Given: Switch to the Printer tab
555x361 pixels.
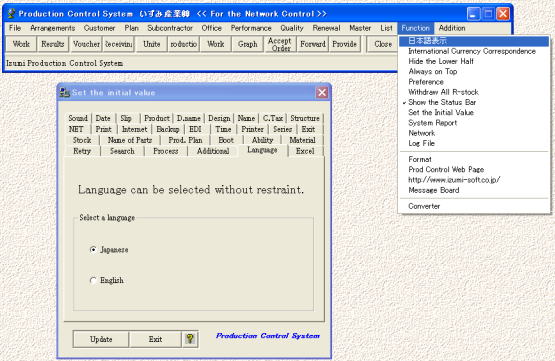Looking at the screenshot, I should [x=252, y=129].
